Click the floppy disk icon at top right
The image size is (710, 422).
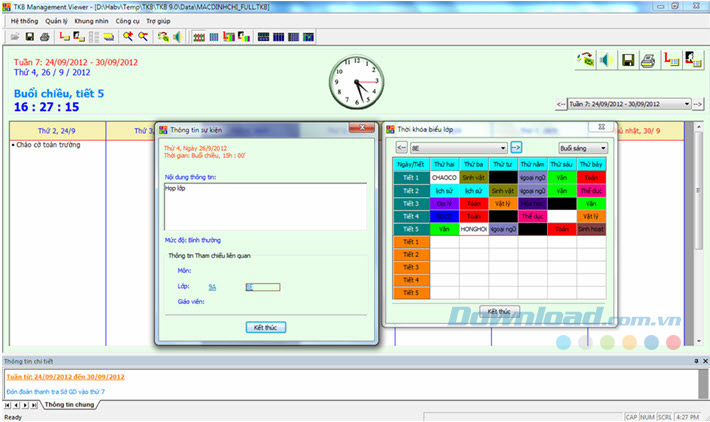[628, 61]
